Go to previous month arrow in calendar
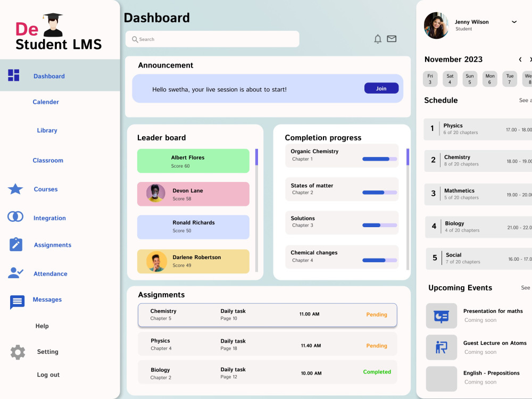The width and height of the screenshot is (532, 399). [520, 60]
